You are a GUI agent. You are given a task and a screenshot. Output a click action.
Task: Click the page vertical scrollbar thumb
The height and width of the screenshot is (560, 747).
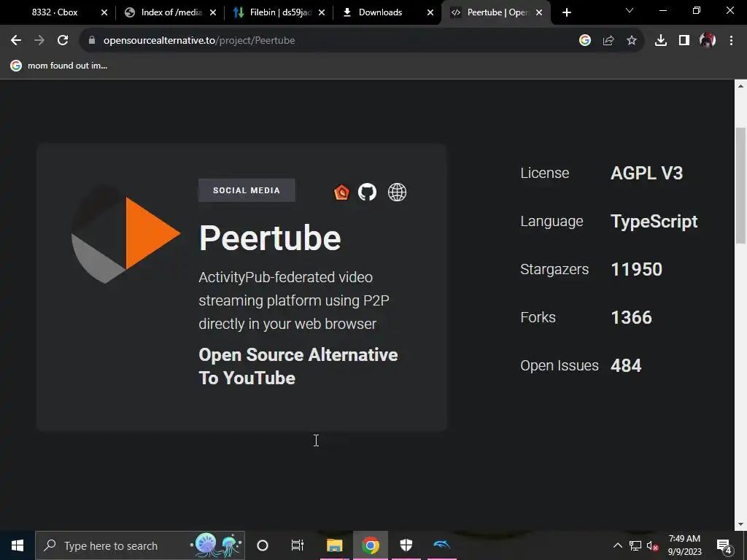pyautogui.click(x=740, y=186)
